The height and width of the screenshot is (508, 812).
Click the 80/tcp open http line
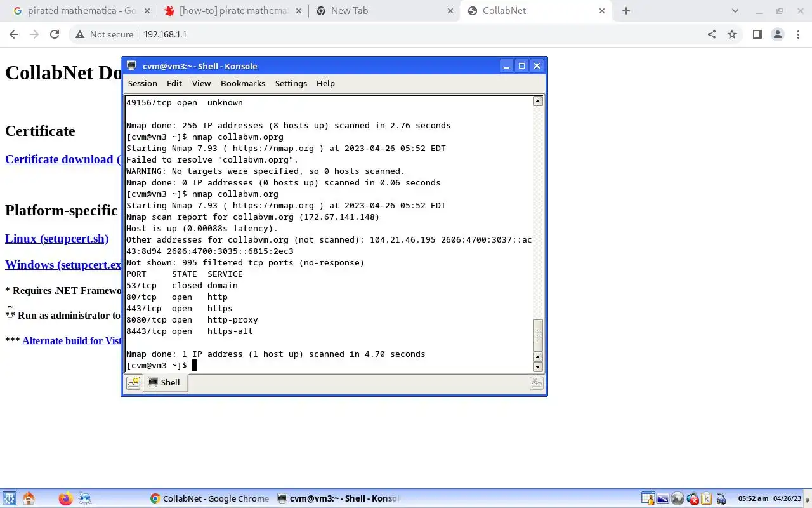(x=176, y=297)
